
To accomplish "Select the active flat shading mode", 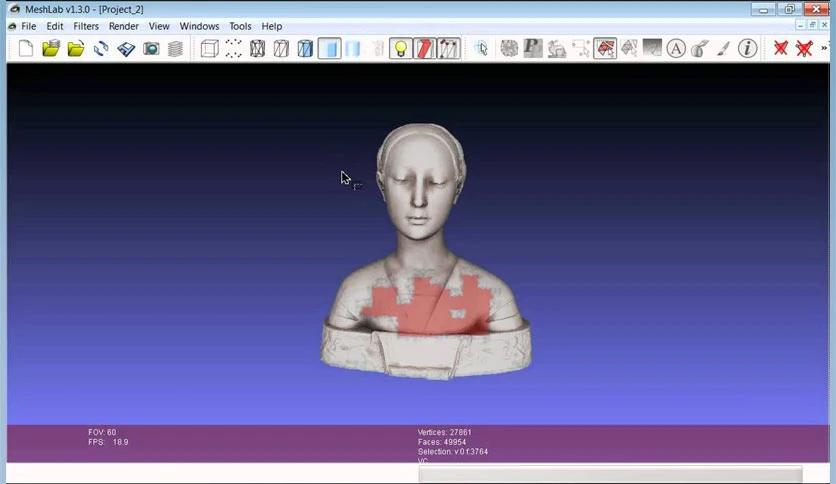I will click(329, 49).
